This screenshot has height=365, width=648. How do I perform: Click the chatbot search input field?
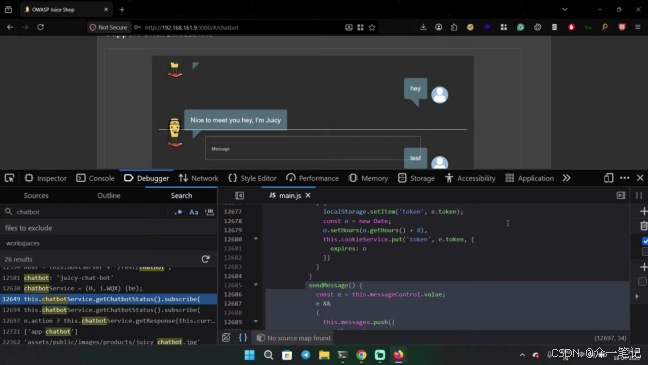tap(91, 212)
